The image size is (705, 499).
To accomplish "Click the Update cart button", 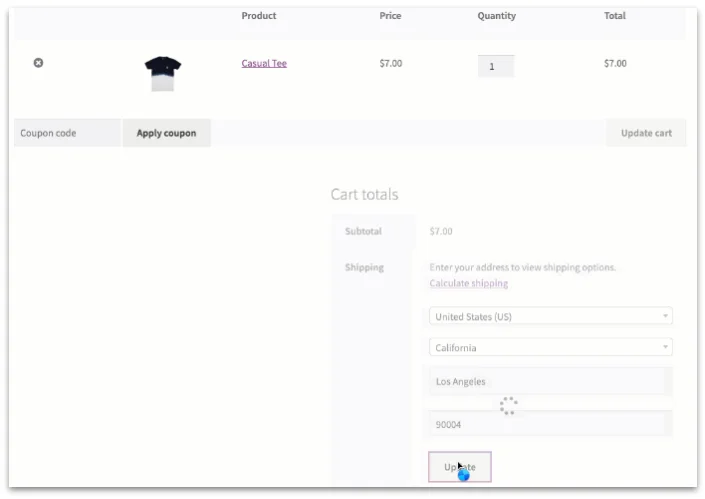I will (646, 133).
